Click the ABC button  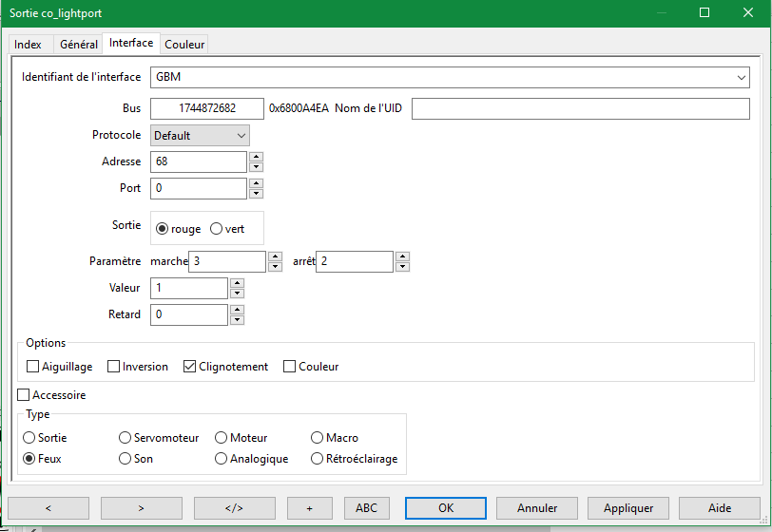coord(366,508)
